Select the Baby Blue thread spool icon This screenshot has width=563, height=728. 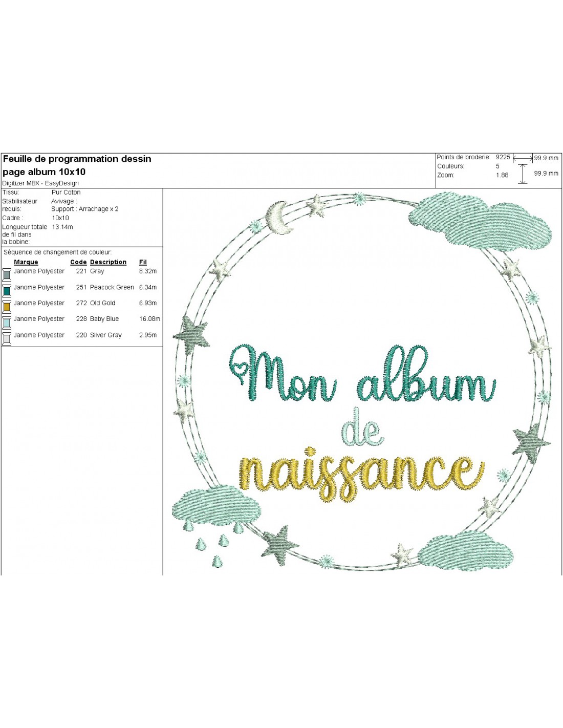pyautogui.click(x=7, y=323)
